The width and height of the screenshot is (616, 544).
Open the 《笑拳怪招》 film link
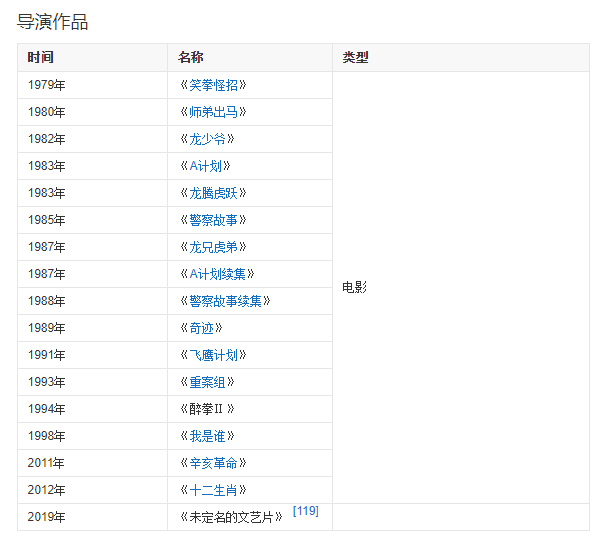click(213, 85)
